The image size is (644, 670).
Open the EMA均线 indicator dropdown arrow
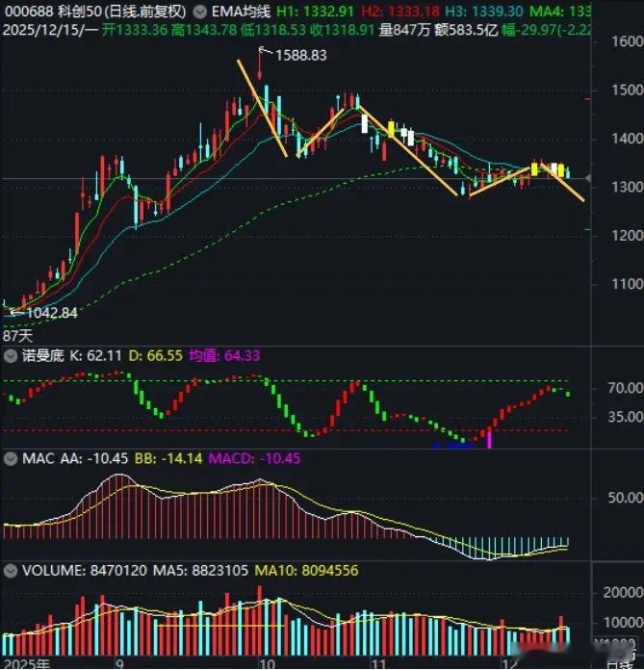click(199, 12)
